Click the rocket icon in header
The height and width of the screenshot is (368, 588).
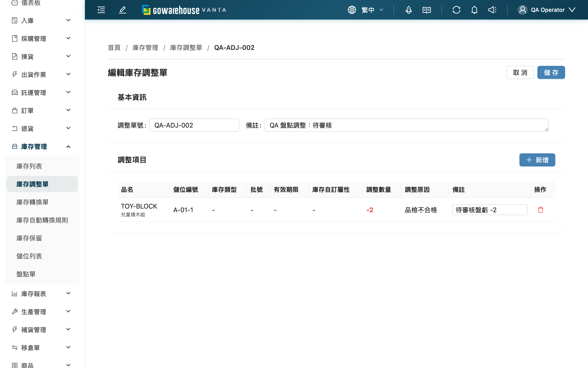(x=409, y=10)
